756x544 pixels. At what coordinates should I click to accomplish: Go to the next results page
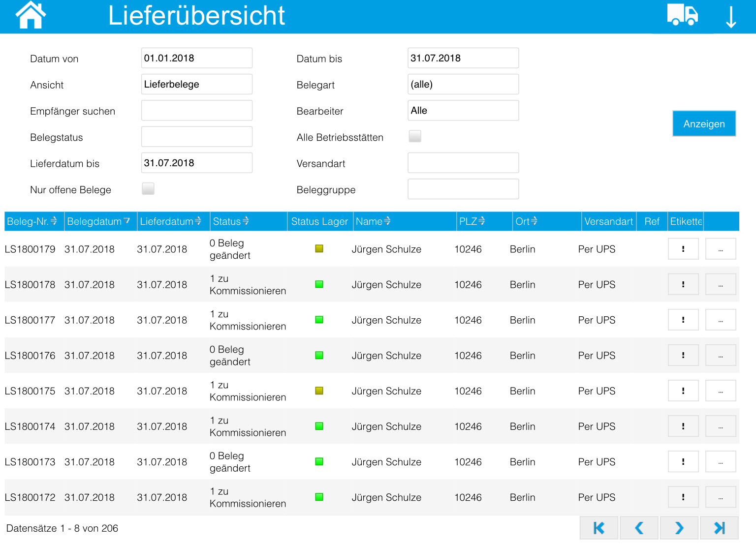pyautogui.click(x=679, y=527)
